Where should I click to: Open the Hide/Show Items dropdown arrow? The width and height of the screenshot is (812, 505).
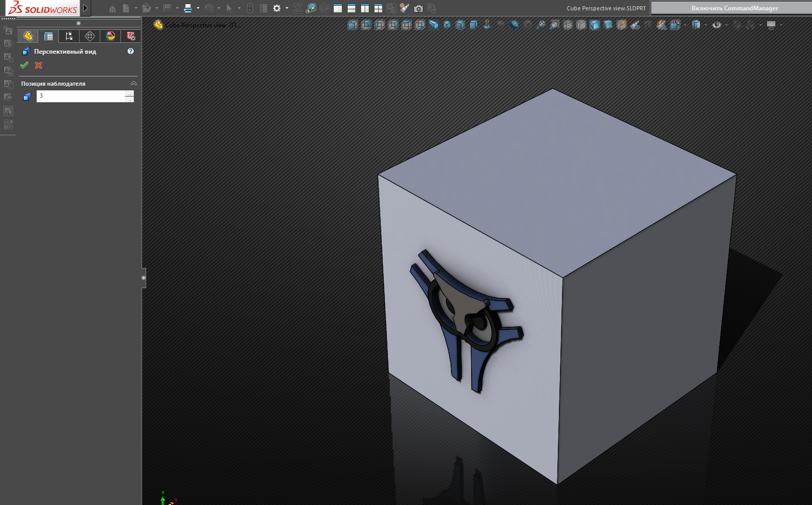(x=726, y=25)
